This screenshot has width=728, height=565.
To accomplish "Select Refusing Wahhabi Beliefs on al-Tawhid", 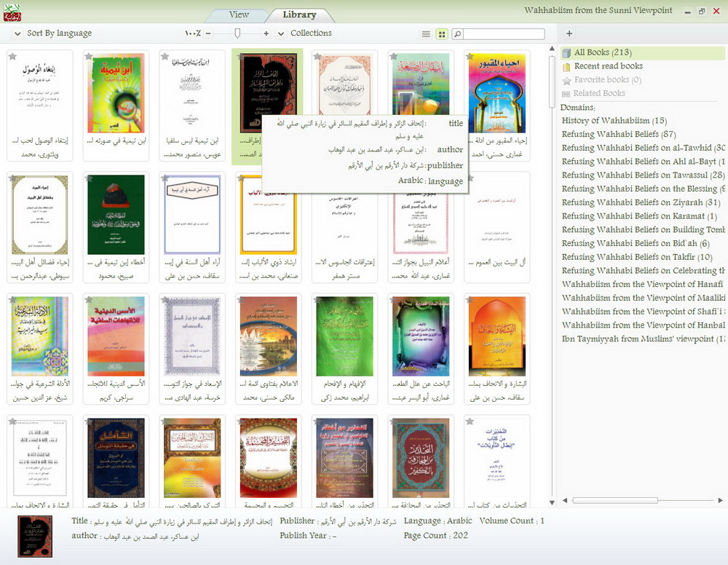I will click(643, 148).
